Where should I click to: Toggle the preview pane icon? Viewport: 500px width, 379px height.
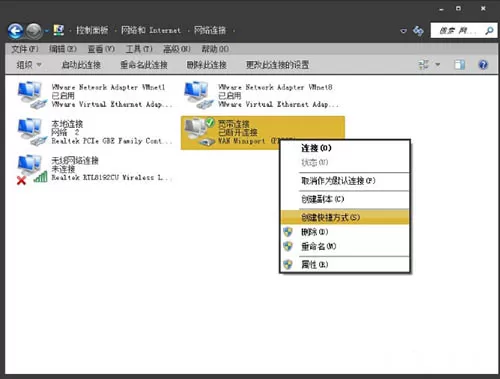pos(460,64)
